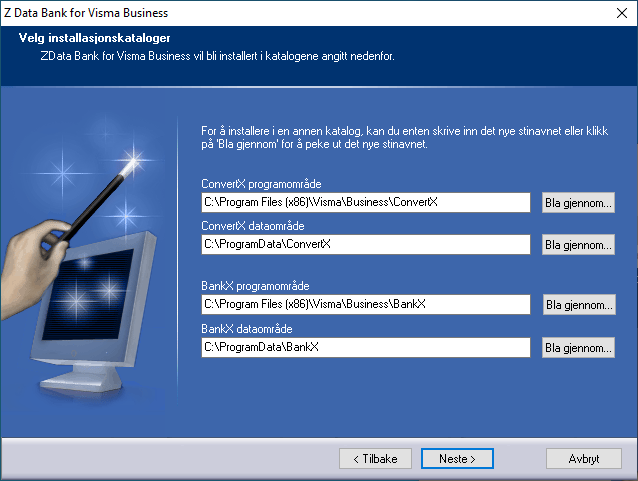Browse for the ConvertX dataområde folder
This screenshot has height=481, width=638.
click(x=578, y=245)
